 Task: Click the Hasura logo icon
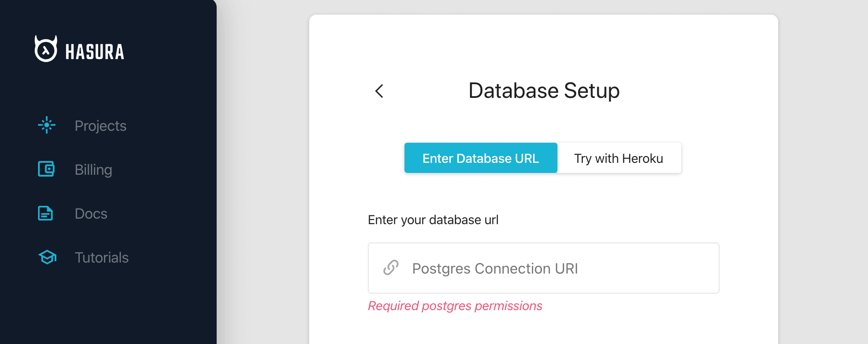[x=46, y=49]
